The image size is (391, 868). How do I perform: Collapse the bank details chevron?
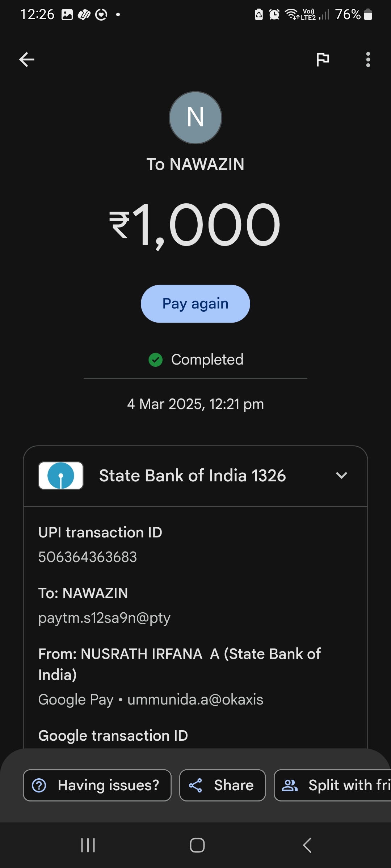(341, 476)
